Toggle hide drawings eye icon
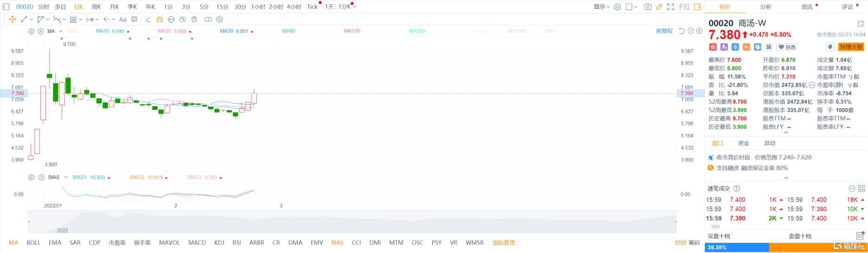 tap(182, 20)
